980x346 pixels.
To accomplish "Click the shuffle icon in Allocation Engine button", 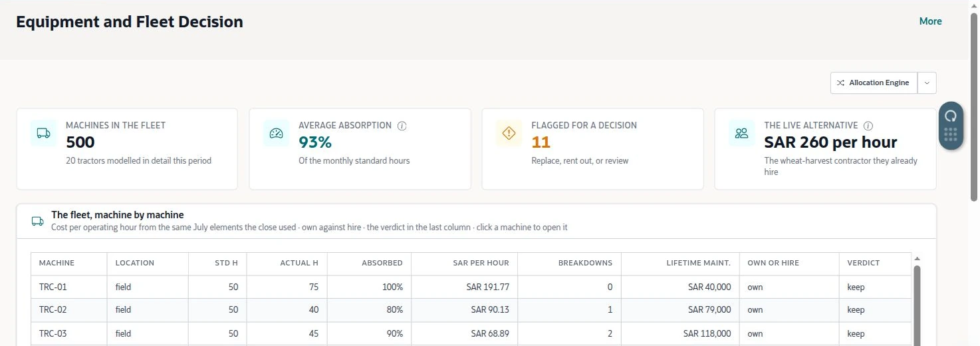I will tap(841, 83).
